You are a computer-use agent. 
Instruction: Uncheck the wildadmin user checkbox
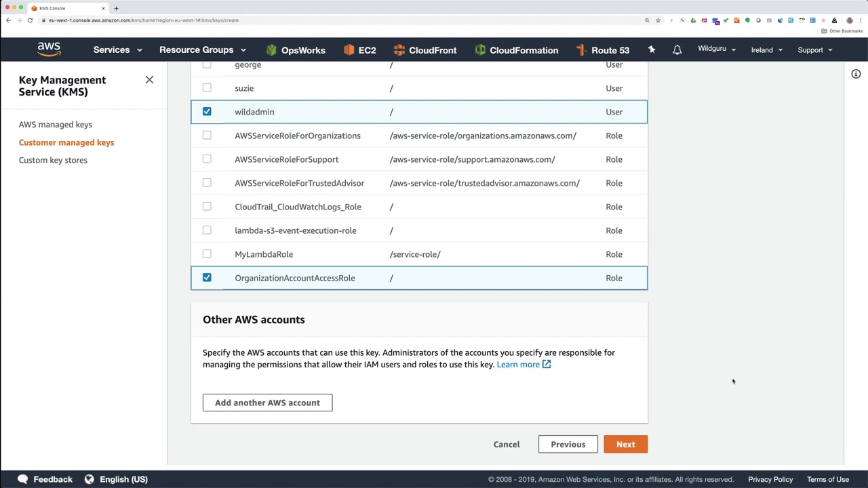(x=207, y=112)
